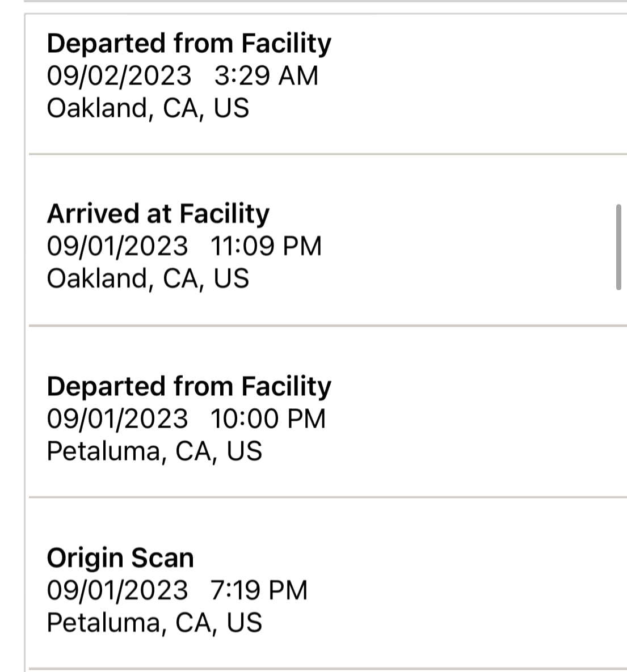This screenshot has height=672, width=627.
Task: Tap Oakland, CA, US under Arrived at Facility
Action: click(x=148, y=278)
